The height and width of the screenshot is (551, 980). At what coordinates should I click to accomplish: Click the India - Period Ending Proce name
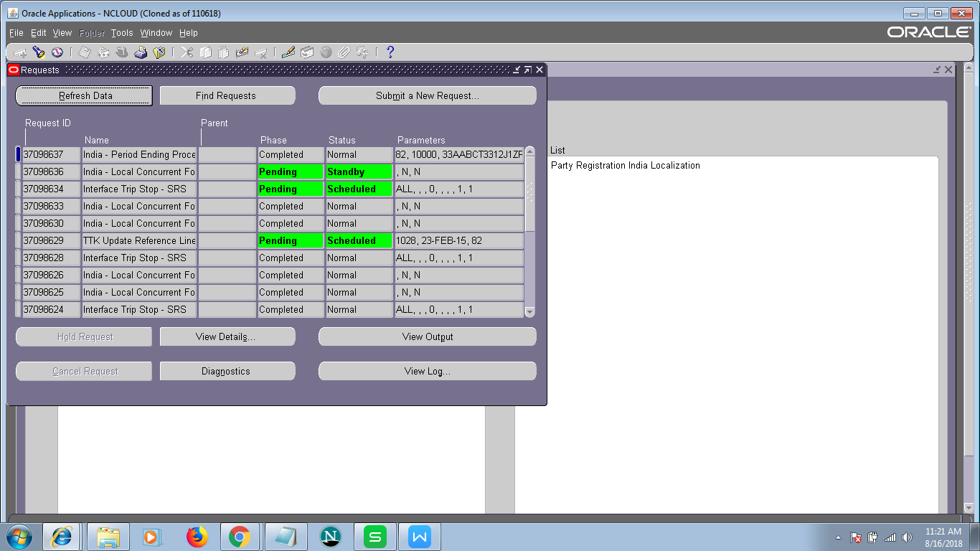[x=139, y=154]
